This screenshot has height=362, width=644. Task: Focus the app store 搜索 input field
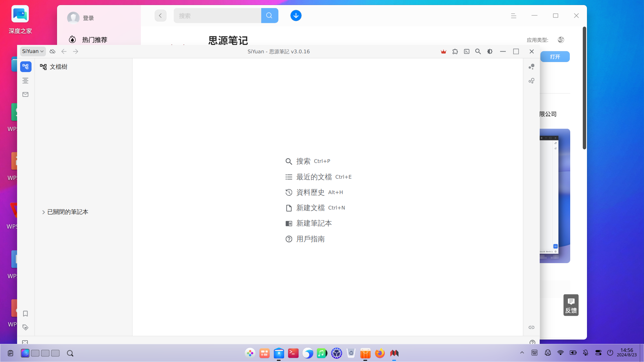[217, 16]
